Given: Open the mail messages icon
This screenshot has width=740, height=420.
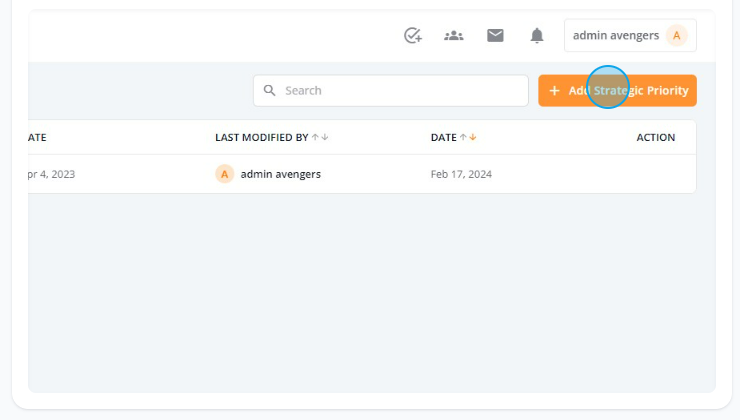Looking at the screenshot, I should click(x=495, y=35).
